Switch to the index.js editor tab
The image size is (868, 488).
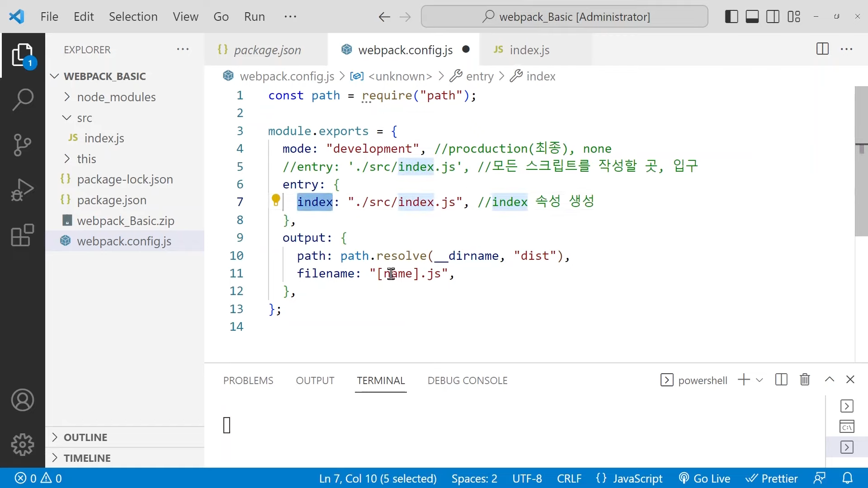click(x=529, y=50)
